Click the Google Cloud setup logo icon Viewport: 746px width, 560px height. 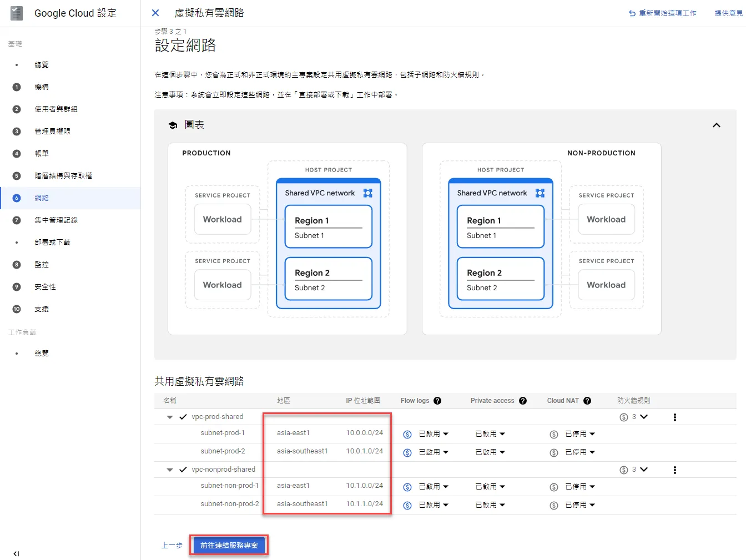17,13
